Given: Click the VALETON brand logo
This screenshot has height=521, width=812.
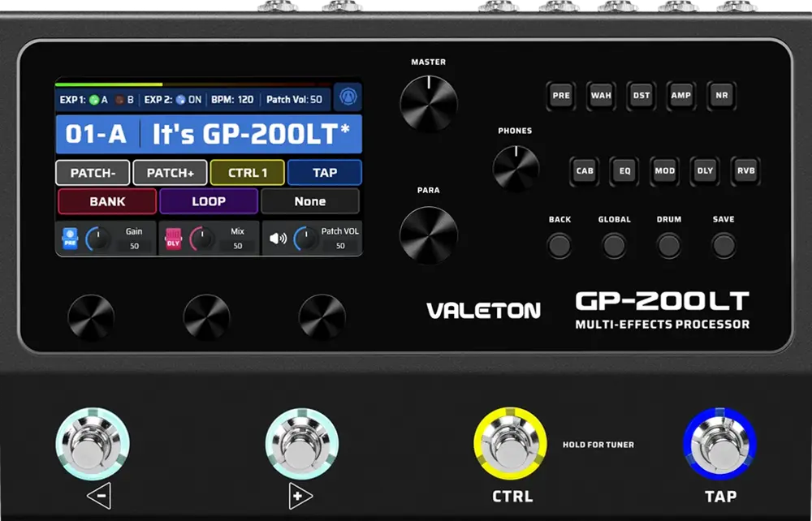Looking at the screenshot, I should [484, 311].
